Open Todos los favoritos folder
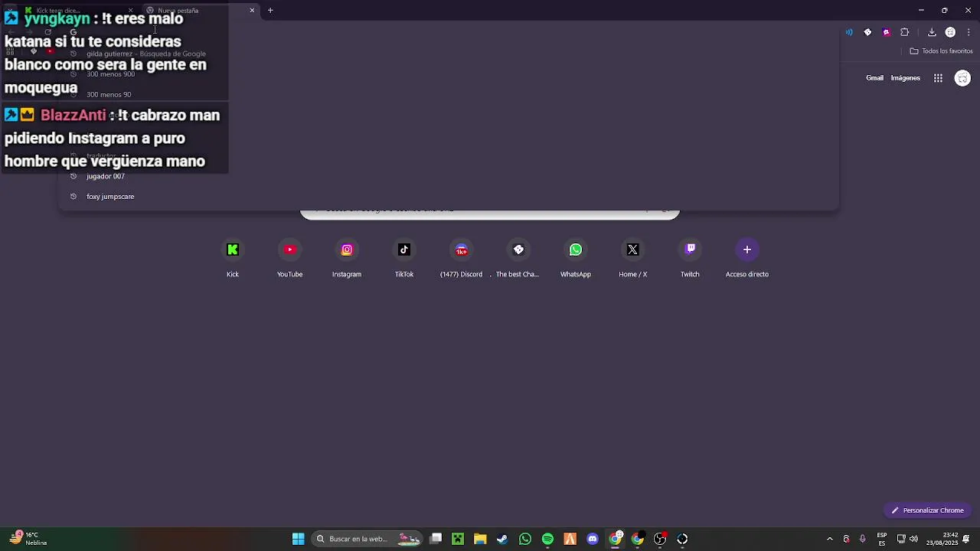Screen dimensions: 980x551 (x=942, y=51)
